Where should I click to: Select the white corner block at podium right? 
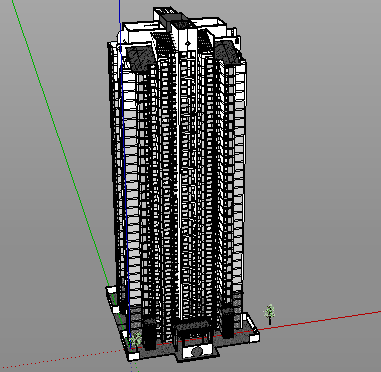[x=254, y=337]
